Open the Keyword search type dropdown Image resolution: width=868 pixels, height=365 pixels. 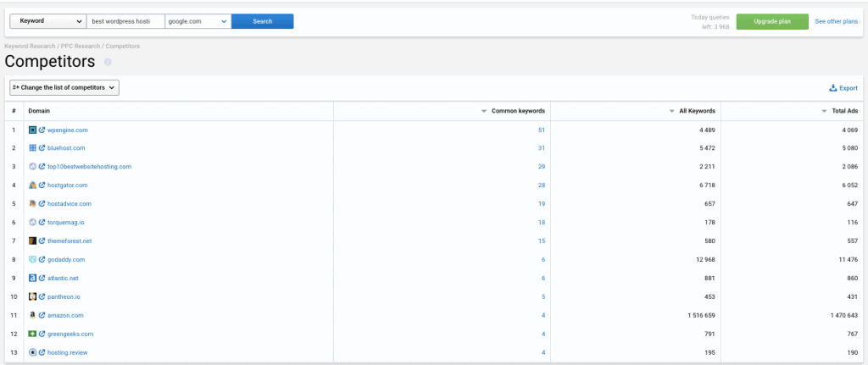pos(48,21)
